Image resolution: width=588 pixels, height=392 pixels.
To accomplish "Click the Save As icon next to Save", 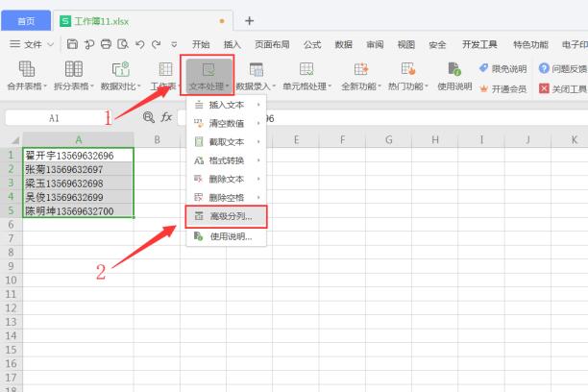I will [89, 44].
